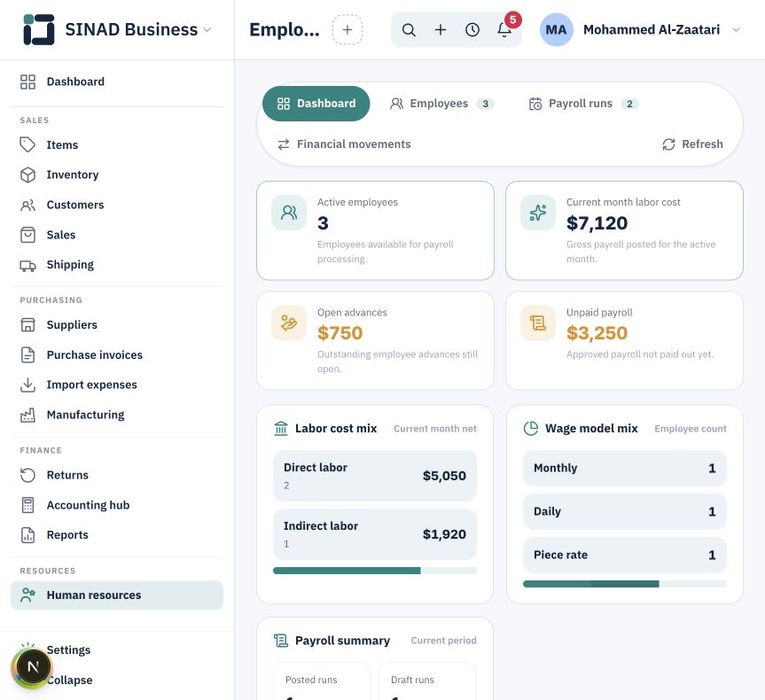Click the Active employees card

tap(375, 230)
